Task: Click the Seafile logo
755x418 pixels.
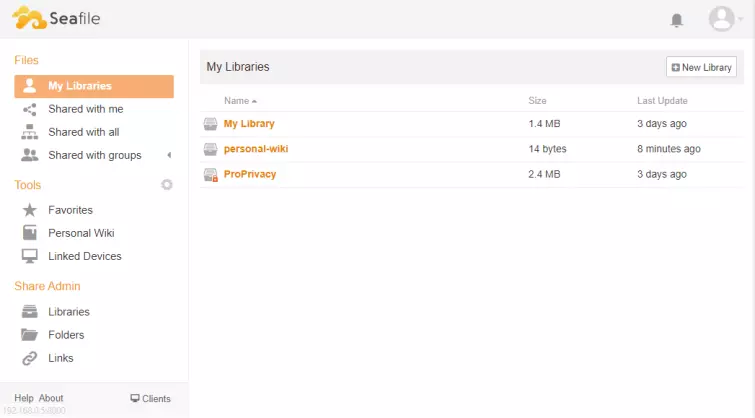Action: (56, 18)
